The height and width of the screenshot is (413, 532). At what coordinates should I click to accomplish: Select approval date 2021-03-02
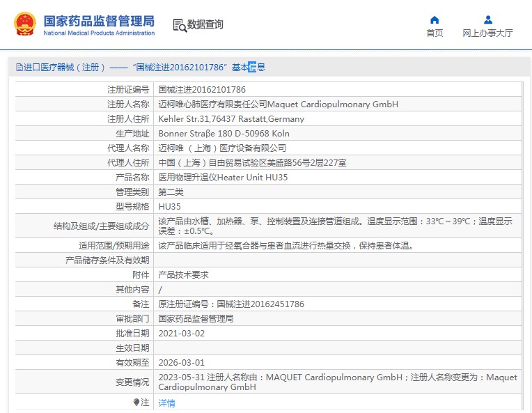coord(182,333)
